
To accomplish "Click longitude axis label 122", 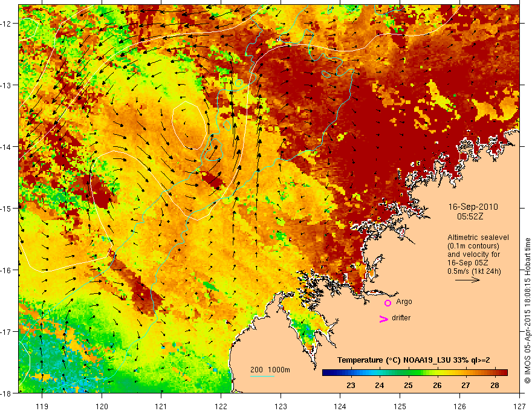I will pos(221,406).
